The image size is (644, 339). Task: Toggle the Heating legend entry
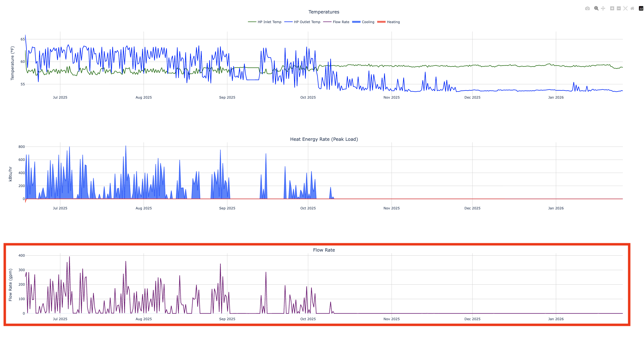(x=393, y=22)
